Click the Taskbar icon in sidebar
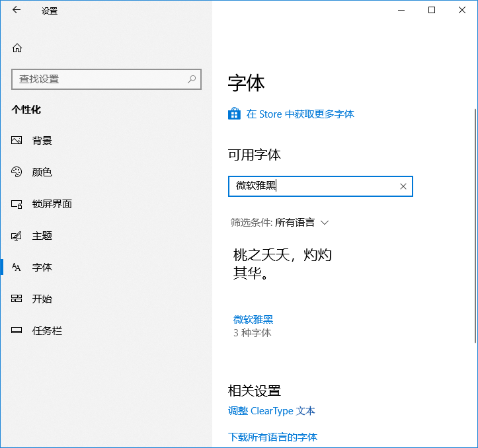 pyautogui.click(x=17, y=330)
